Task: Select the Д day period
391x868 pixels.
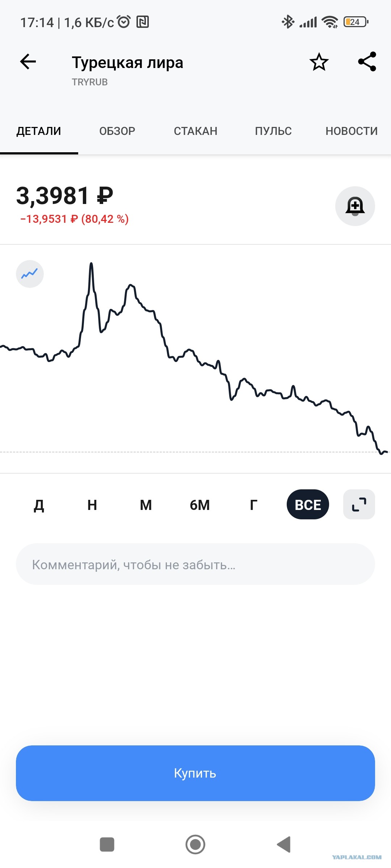Action: (39, 505)
